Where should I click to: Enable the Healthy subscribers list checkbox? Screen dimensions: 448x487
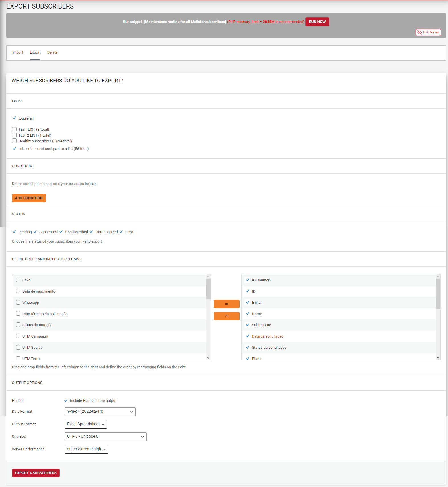[14, 141]
